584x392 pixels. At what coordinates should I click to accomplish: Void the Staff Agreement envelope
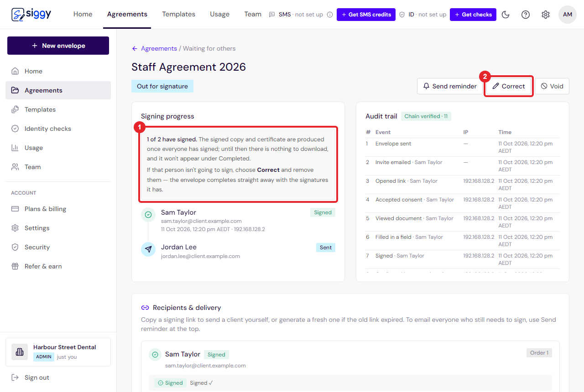click(x=552, y=86)
